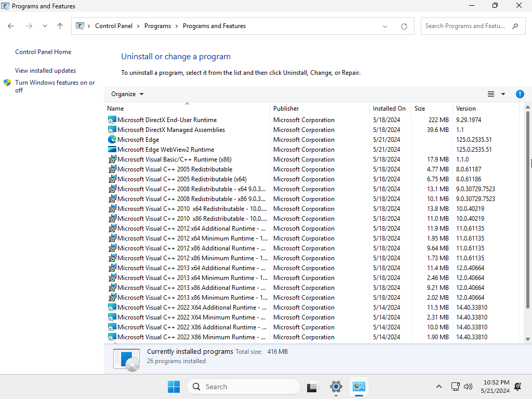Refresh the Programs and Features list
Image resolution: width=532 pixels, height=399 pixels.
(x=404, y=26)
